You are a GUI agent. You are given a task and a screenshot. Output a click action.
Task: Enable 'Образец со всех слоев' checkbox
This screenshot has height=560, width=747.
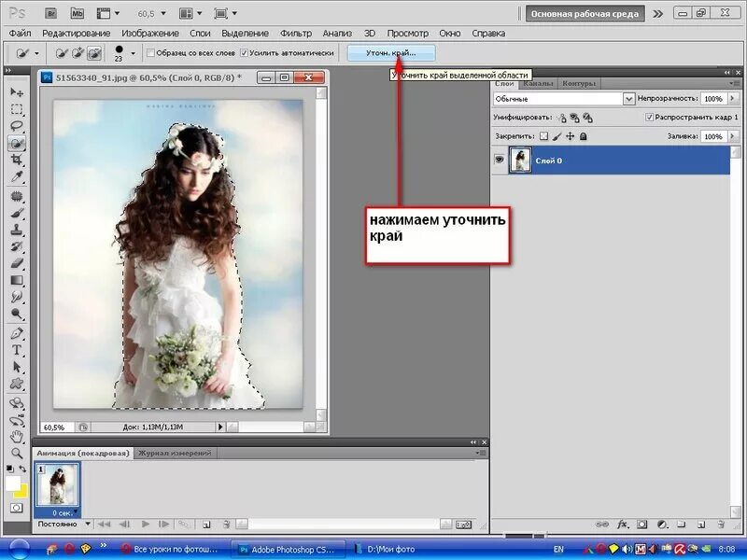pyautogui.click(x=150, y=53)
